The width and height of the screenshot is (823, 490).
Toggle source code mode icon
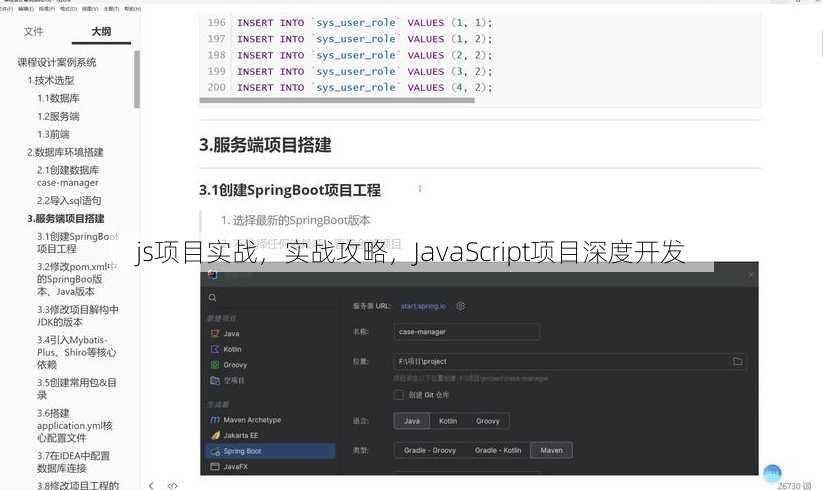[x=172, y=486]
